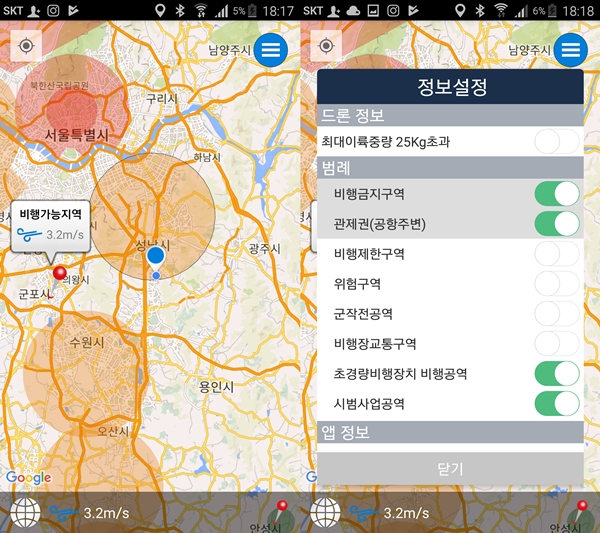Viewport: 600px width, 533px height.
Task: Tap the 오산시 label on left map
Action: pyautogui.click(x=112, y=432)
